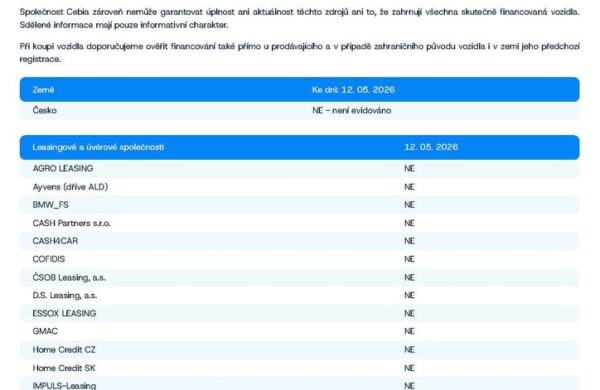This screenshot has width=600, height=390.
Task: Select the NE value for COFIDIS
Action: (x=409, y=259)
